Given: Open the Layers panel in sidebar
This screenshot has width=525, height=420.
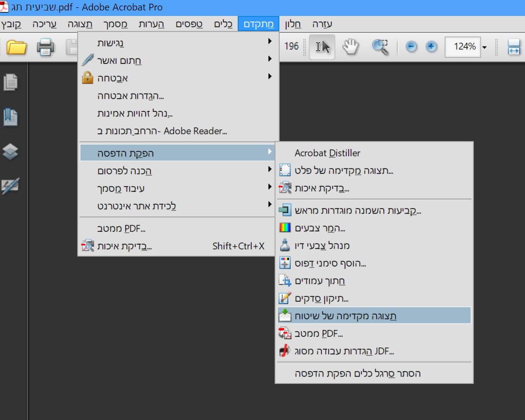Looking at the screenshot, I should (x=11, y=152).
